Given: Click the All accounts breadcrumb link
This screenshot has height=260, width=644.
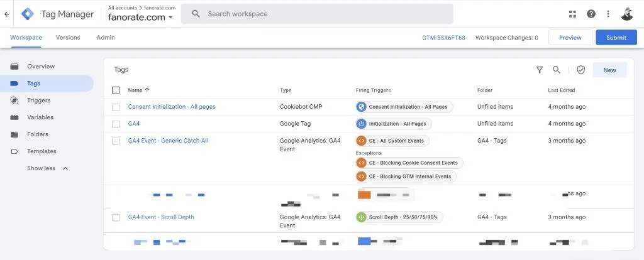Looking at the screenshot, I should point(123,8).
